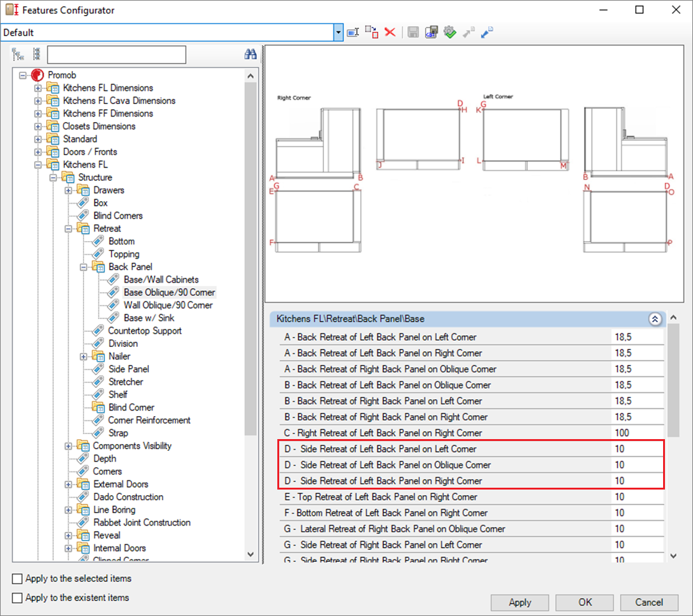Click the rename configuration toolbar icon
Screen dimensions: 693x616
click(353, 32)
